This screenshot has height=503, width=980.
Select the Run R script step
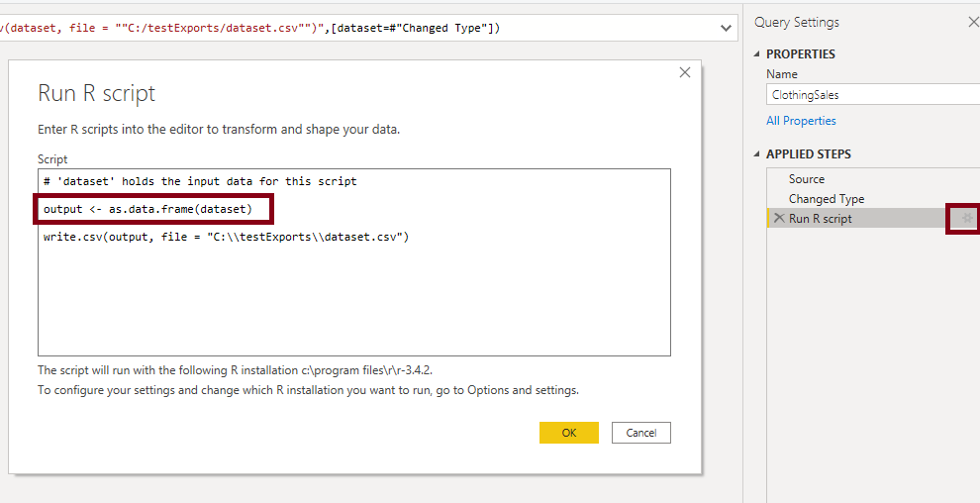point(820,219)
